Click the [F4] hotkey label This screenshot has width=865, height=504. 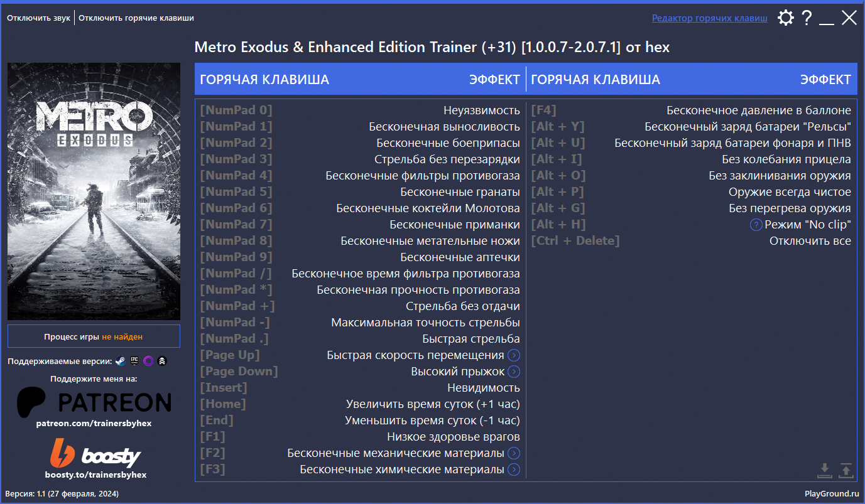pyautogui.click(x=544, y=110)
